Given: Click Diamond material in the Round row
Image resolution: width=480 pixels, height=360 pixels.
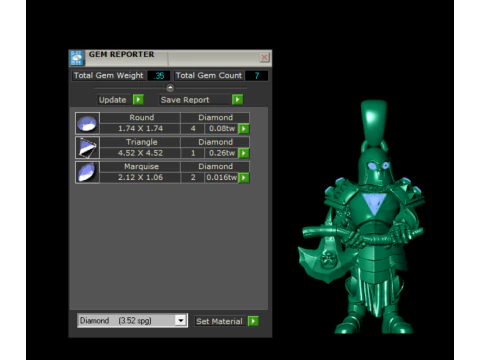Looking at the screenshot, I should click(215, 118).
